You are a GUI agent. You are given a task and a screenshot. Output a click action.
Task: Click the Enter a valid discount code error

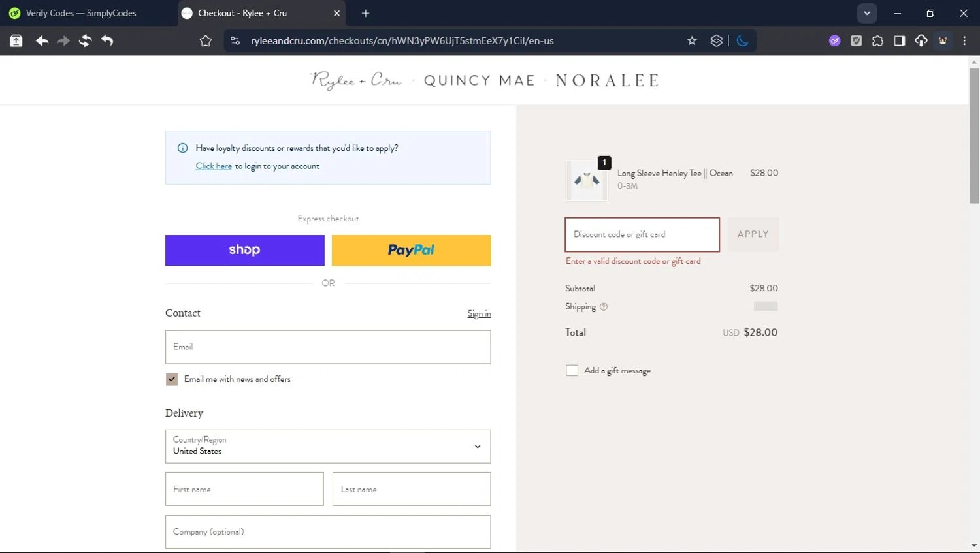(633, 261)
